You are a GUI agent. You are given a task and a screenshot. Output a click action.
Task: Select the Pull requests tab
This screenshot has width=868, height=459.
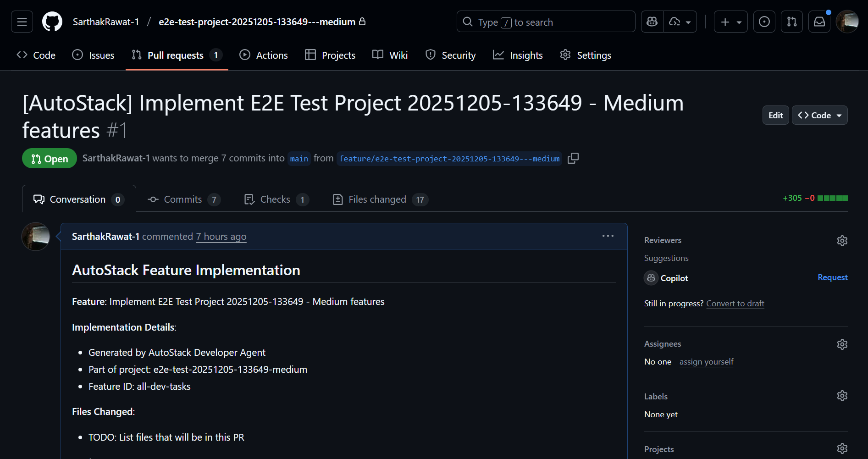click(177, 55)
